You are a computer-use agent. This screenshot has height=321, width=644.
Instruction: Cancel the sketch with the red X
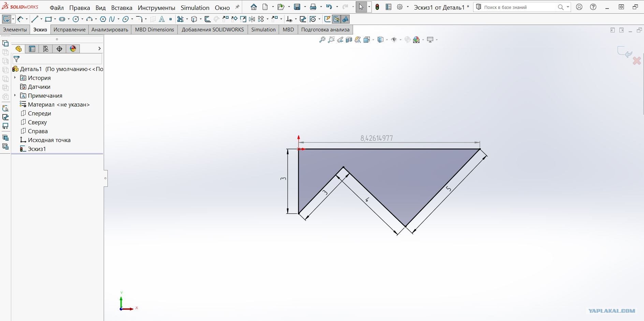click(636, 61)
